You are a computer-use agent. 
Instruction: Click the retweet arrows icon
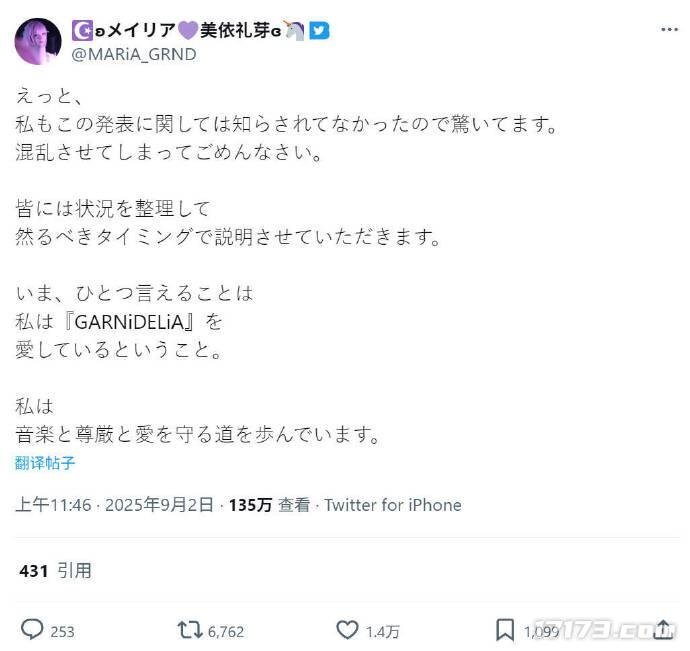188,630
